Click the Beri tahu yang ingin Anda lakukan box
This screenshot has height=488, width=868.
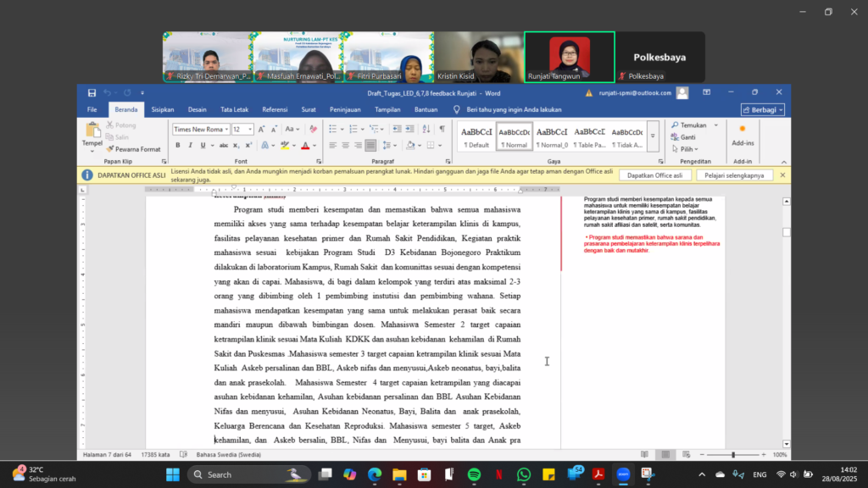[514, 109]
